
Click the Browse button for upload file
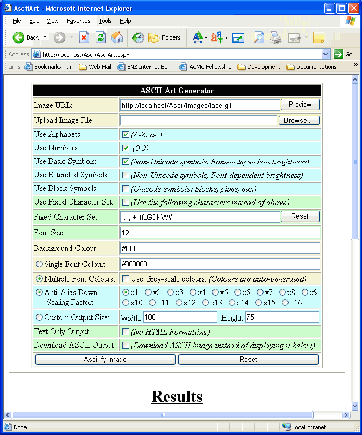pyautogui.click(x=299, y=120)
